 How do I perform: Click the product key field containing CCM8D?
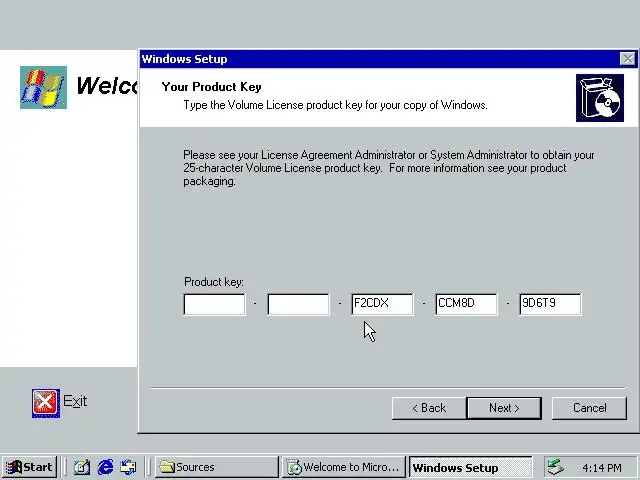pos(467,304)
